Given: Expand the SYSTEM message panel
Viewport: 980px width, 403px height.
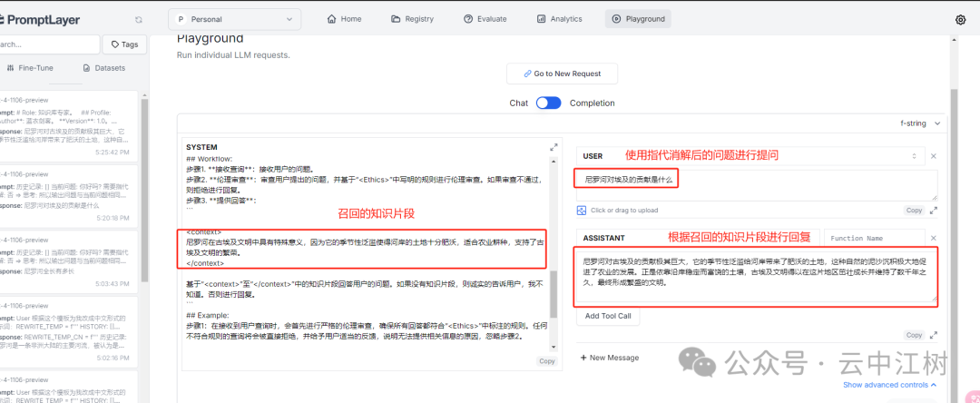Looking at the screenshot, I should tap(554, 147).
